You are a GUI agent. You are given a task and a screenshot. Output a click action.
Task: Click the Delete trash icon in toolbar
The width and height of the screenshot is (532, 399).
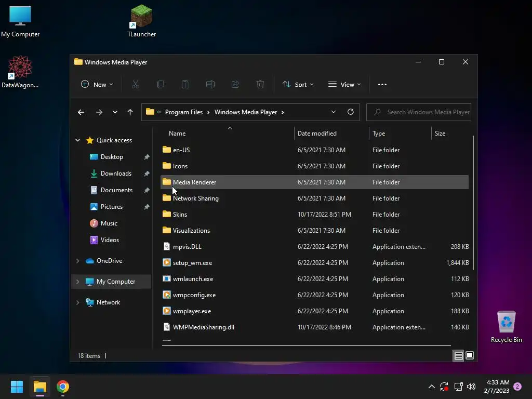point(260,85)
